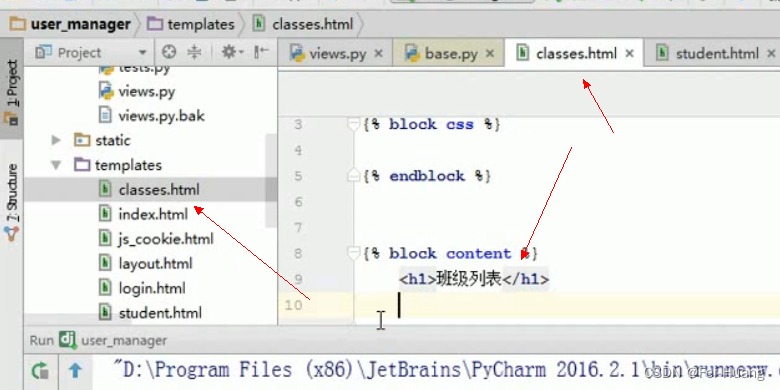Viewport: 780px width, 390px height.
Task: Click the PyCharm path output line
Action: click(446, 371)
